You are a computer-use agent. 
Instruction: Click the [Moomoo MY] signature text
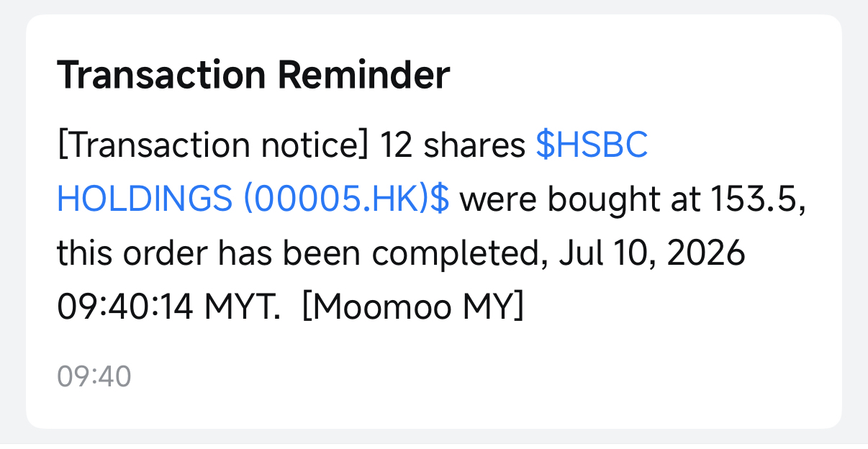[412, 308]
